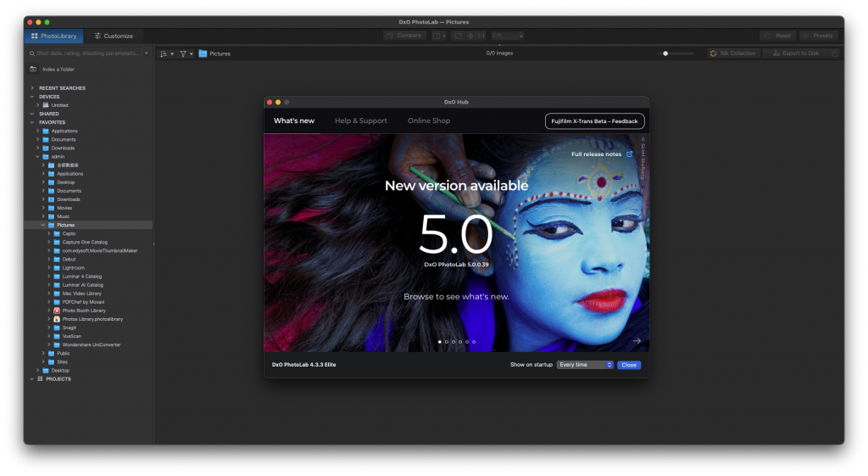Screen dimensions: 868x476
Task: Expand the Lightroom folder chevron
Action: 48,267
